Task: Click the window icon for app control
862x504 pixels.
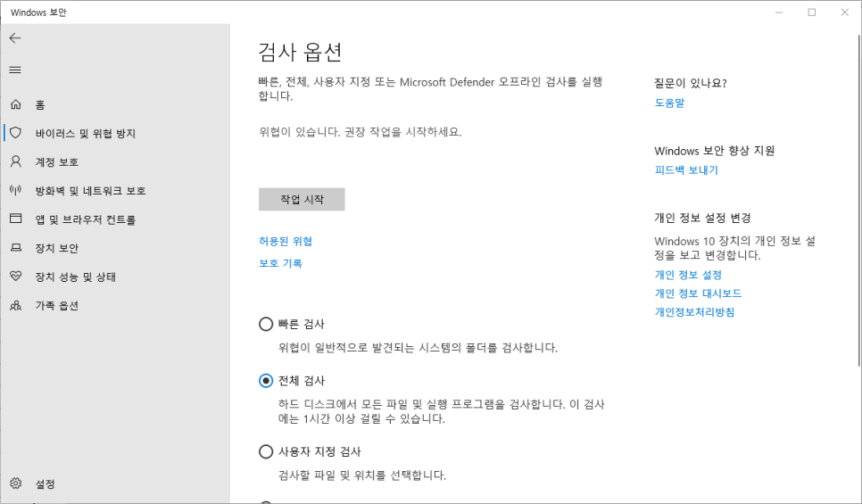Action: [x=16, y=219]
